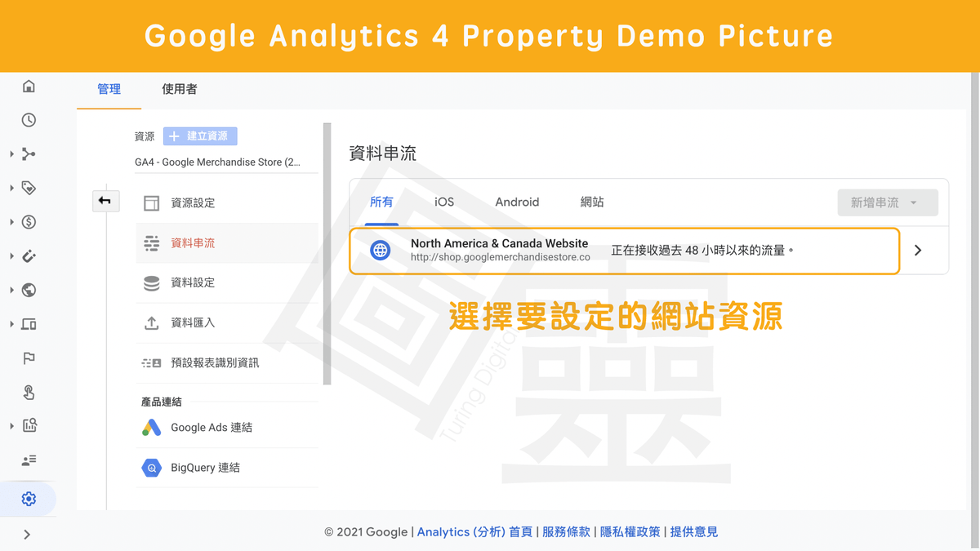Select the iOS streams tab
Screen dimensions: 980x551
(x=444, y=202)
